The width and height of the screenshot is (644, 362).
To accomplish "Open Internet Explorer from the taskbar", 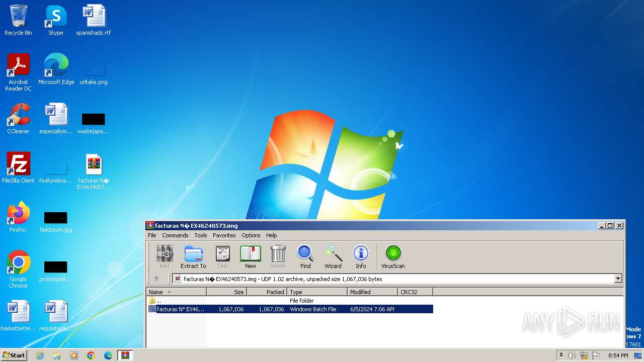I will (40, 355).
